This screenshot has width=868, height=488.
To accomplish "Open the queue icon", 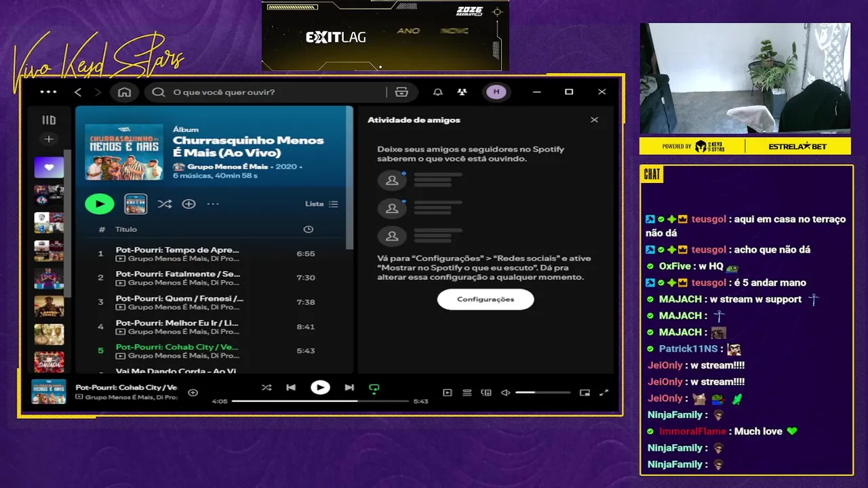I will (467, 392).
